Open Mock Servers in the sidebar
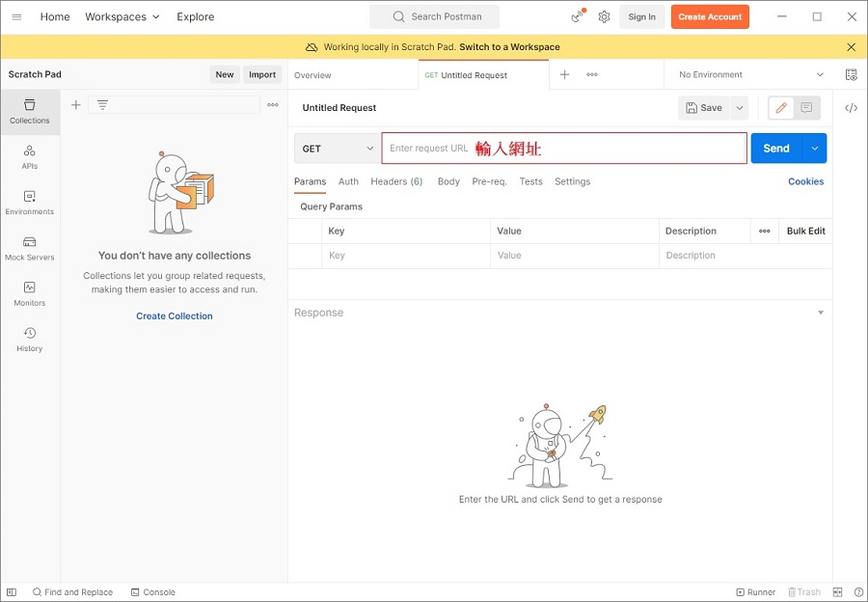The height and width of the screenshot is (602, 868). click(29, 248)
